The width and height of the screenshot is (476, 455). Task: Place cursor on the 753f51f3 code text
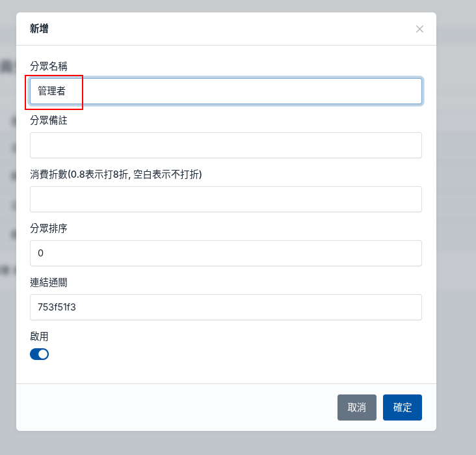tap(57, 307)
